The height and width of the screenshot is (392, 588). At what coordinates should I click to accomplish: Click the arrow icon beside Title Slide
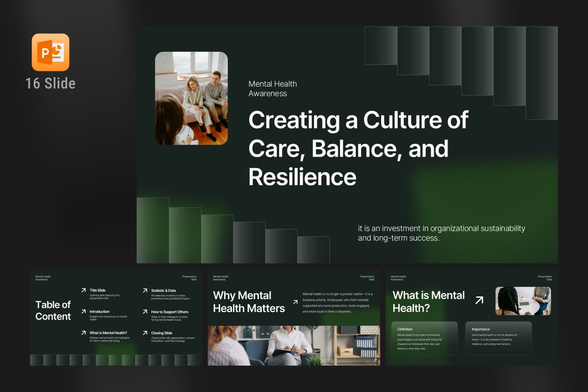(83, 290)
